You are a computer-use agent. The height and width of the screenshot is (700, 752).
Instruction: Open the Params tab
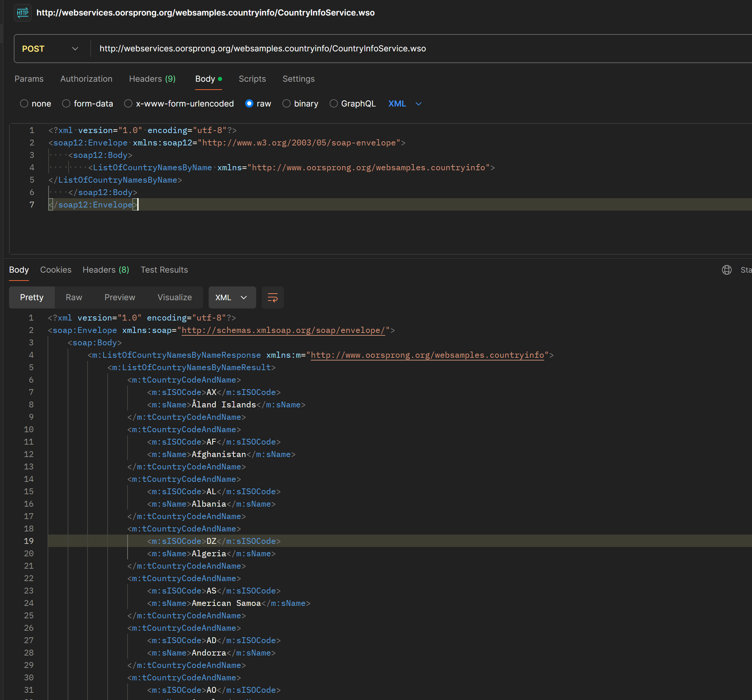(x=29, y=79)
